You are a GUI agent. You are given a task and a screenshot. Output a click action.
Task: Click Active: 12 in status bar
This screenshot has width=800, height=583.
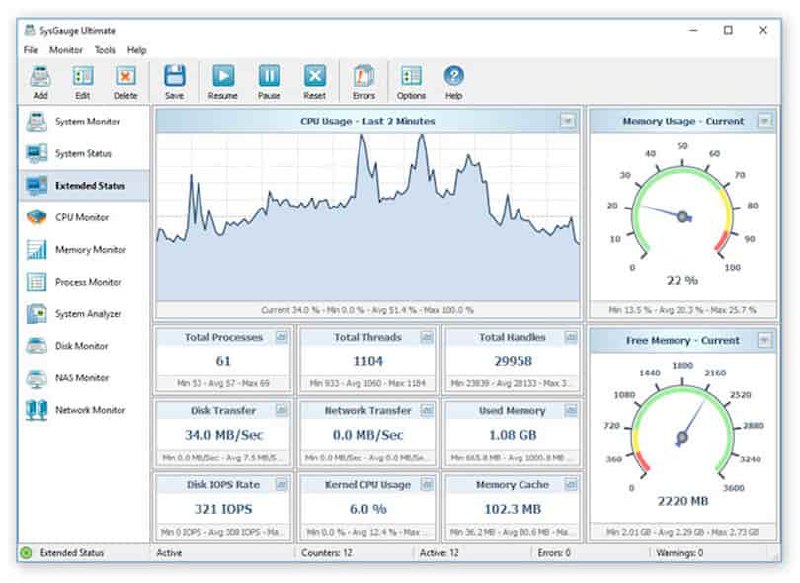click(439, 552)
